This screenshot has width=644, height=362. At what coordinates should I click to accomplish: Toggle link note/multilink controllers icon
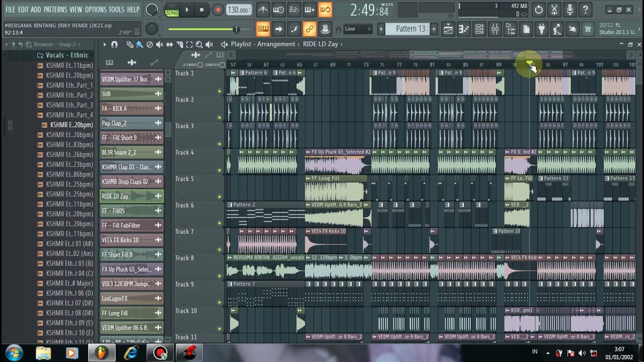coord(309,29)
